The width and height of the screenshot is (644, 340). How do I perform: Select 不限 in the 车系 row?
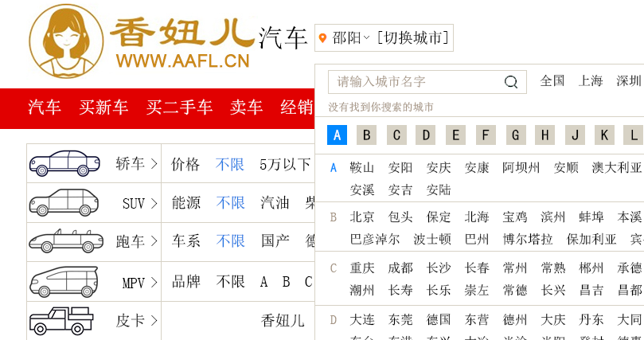[230, 241]
